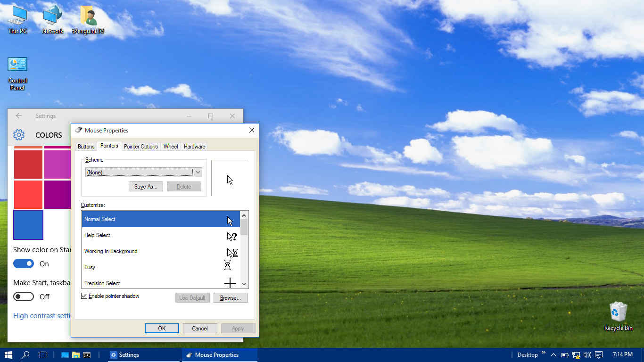Click the Mouse Properties taskbar button

220,355
